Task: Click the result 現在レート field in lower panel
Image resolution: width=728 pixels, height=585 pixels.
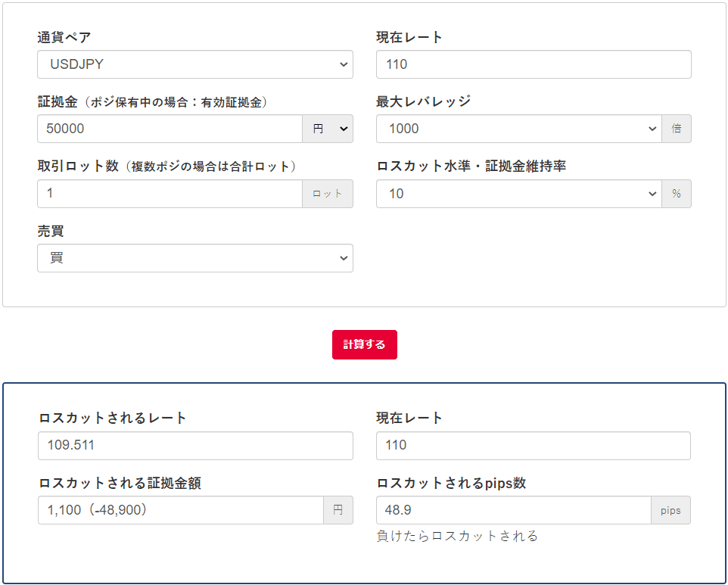Action: 533,445
